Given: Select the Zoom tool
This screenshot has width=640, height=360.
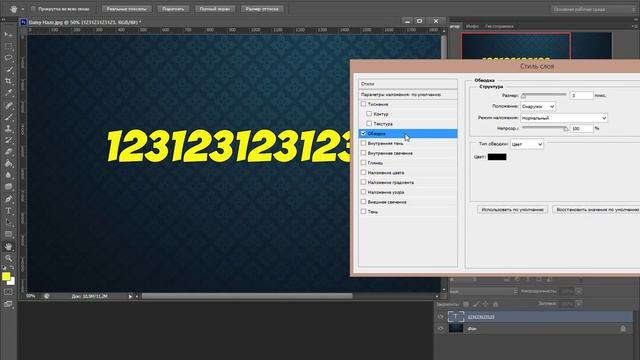Looking at the screenshot, I should tap(8, 258).
